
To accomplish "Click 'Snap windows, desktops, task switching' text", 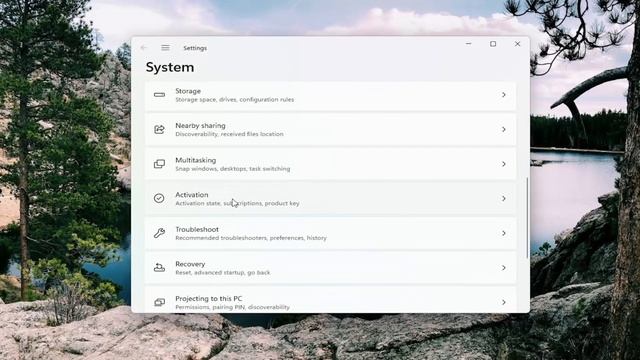I will click(x=233, y=169).
